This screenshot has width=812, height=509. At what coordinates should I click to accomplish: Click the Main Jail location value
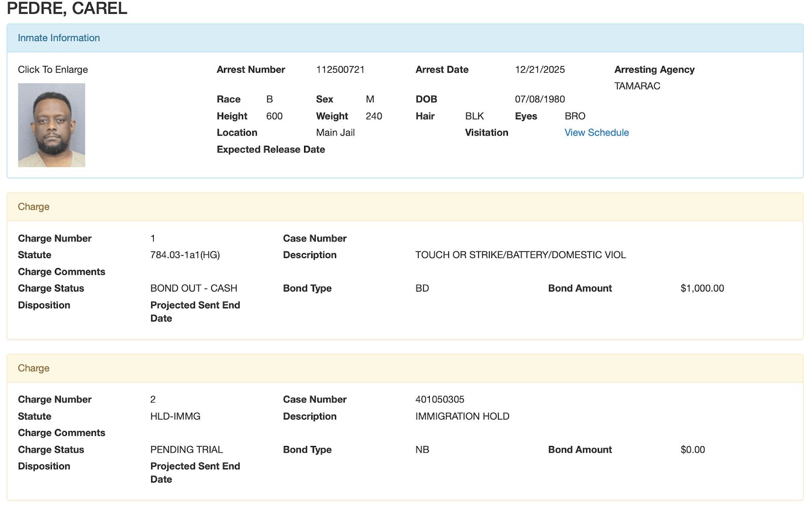tap(335, 133)
